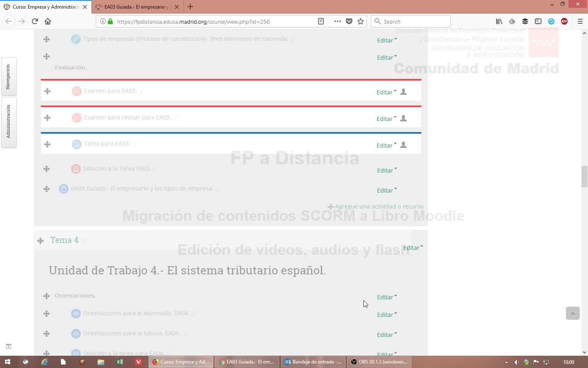Image resolution: width=588 pixels, height=368 pixels.
Task: Click the browser Search box
Action: (411, 21)
